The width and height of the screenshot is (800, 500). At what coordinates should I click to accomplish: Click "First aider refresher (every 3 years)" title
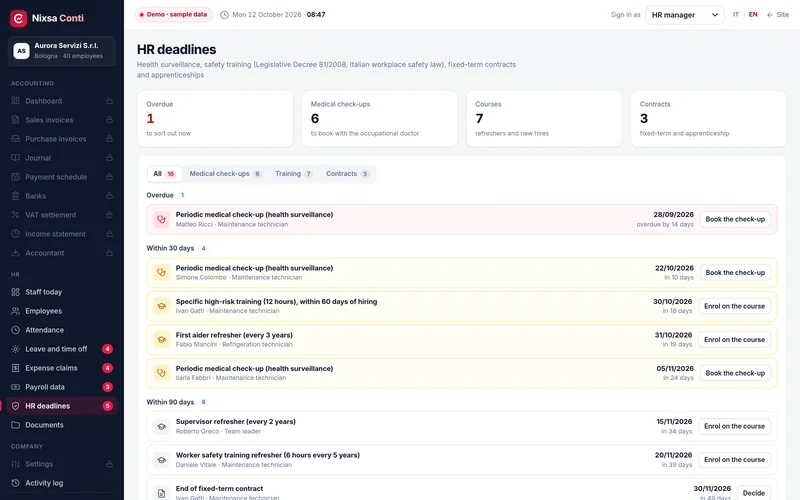(234, 335)
